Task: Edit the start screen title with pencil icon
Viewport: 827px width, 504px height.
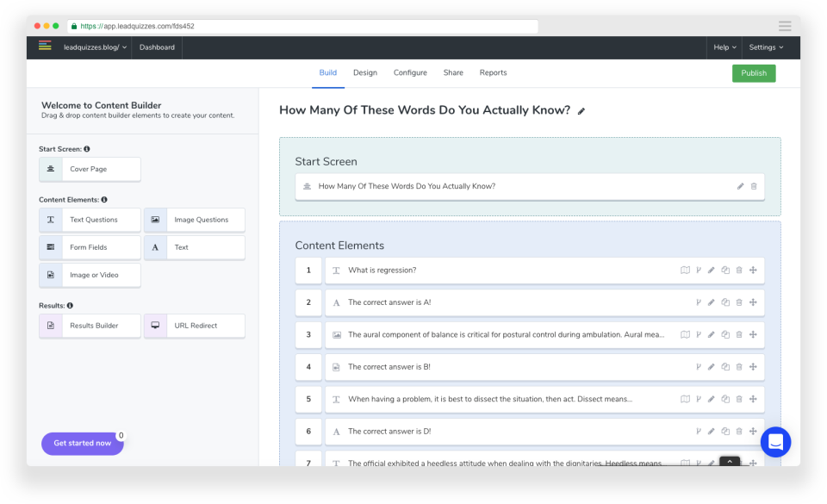Action: tap(739, 185)
